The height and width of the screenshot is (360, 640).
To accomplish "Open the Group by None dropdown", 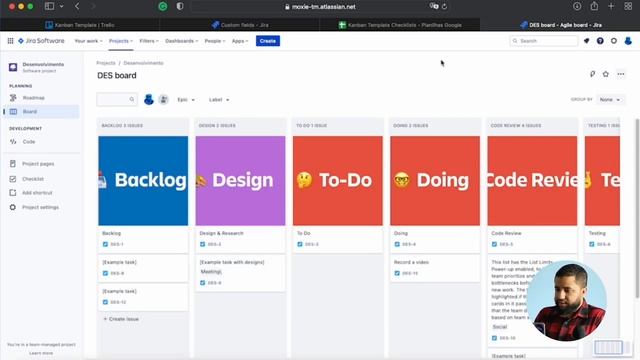I will click(610, 100).
